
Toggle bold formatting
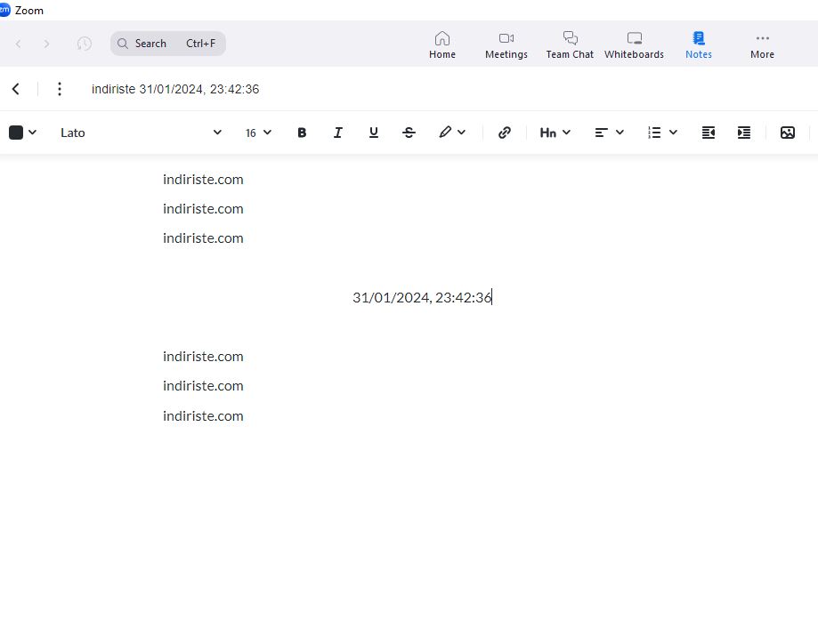pyautogui.click(x=302, y=133)
